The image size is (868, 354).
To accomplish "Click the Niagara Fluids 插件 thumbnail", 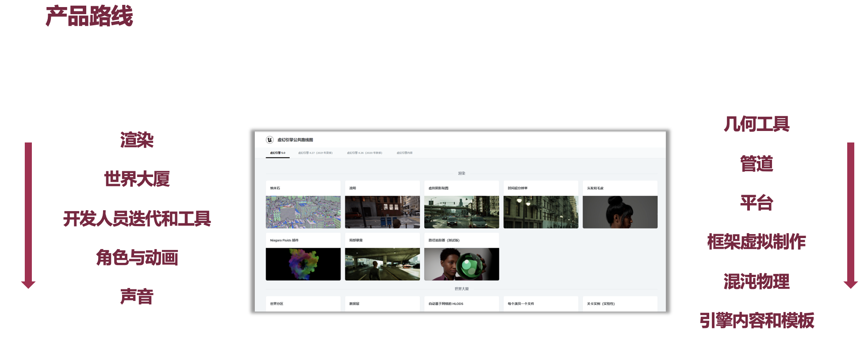I will click(x=303, y=264).
